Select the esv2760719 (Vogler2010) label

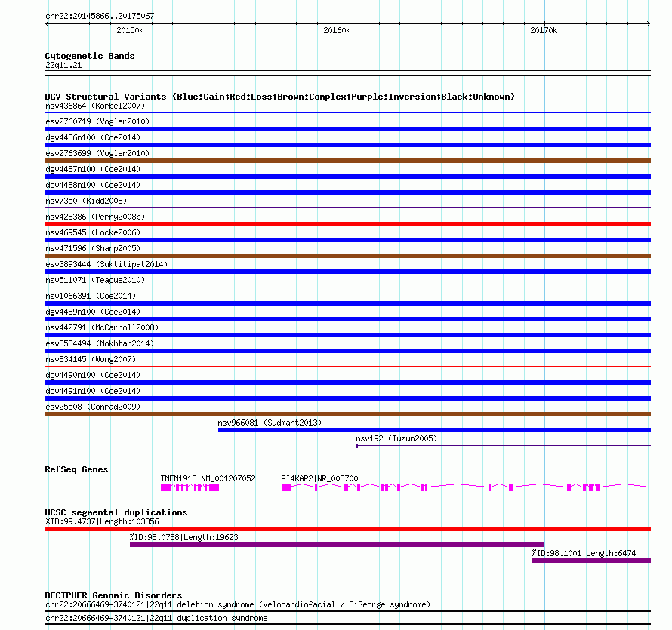pyautogui.click(x=97, y=121)
